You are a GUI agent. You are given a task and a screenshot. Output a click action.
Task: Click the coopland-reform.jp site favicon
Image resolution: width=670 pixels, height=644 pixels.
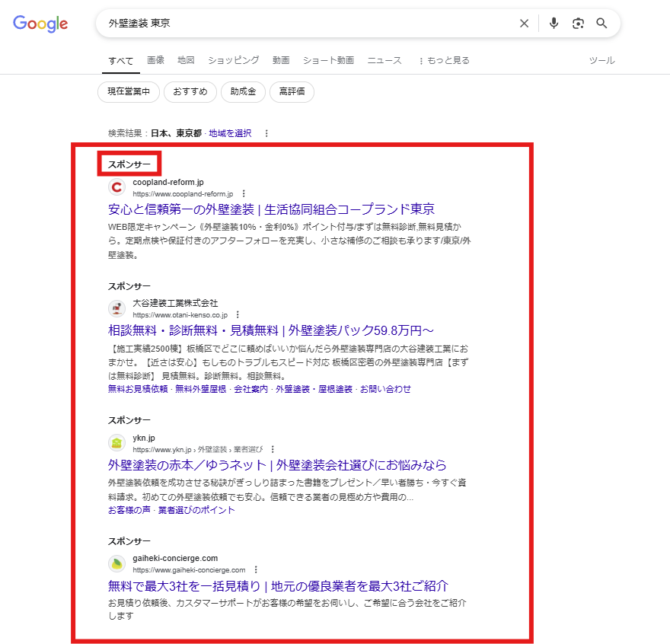tap(116, 187)
